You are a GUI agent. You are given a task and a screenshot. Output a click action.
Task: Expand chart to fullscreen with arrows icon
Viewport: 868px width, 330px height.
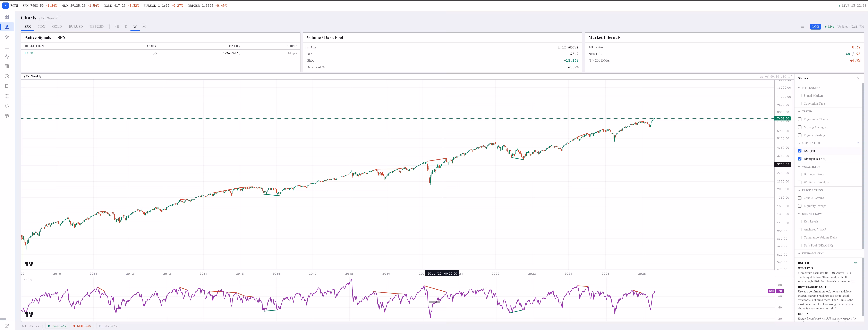point(790,77)
